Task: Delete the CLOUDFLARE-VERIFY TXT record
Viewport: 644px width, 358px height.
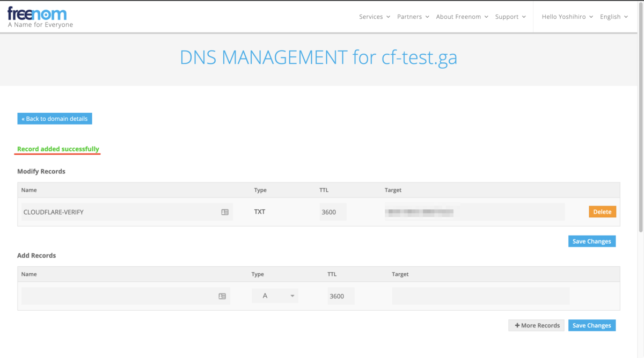Action: pyautogui.click(x=602, y=211)
